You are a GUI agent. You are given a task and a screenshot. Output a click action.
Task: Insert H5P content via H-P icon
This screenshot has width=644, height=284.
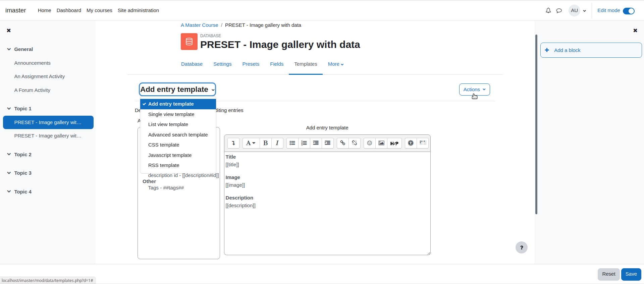[394, 143]
